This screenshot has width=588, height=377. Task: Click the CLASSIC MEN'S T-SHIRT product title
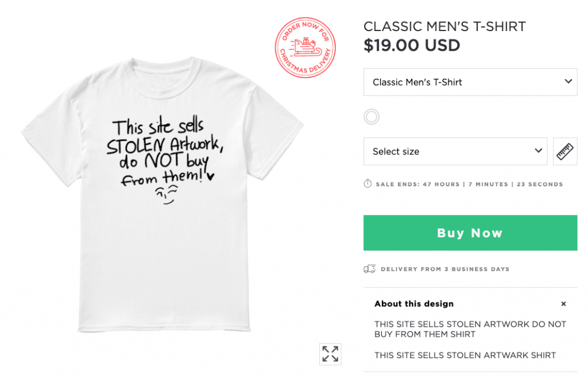point(444,26)
